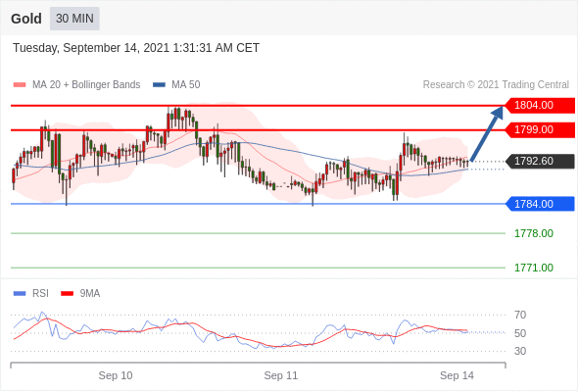This screenshot has height=392, width=578.
Task: Click the RSI 50 axis value
Action: 520,333
